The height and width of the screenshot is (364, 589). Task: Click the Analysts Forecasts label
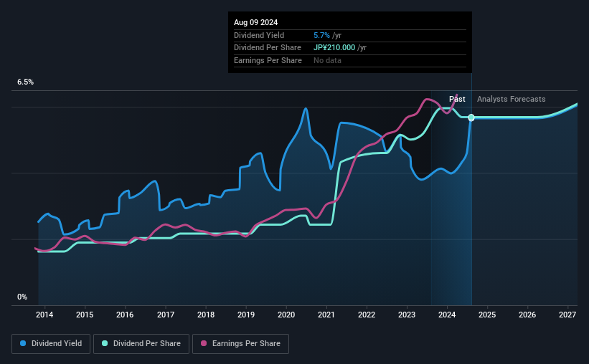click(x=511, y=99)
